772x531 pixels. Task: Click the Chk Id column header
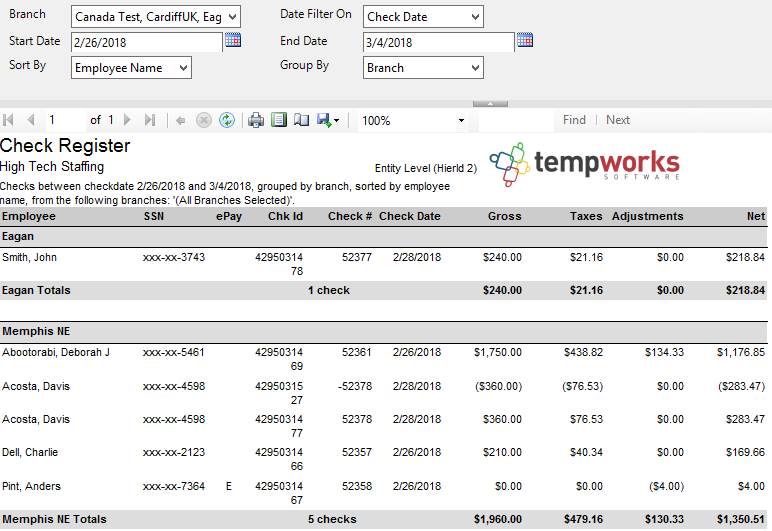point(285,217)
